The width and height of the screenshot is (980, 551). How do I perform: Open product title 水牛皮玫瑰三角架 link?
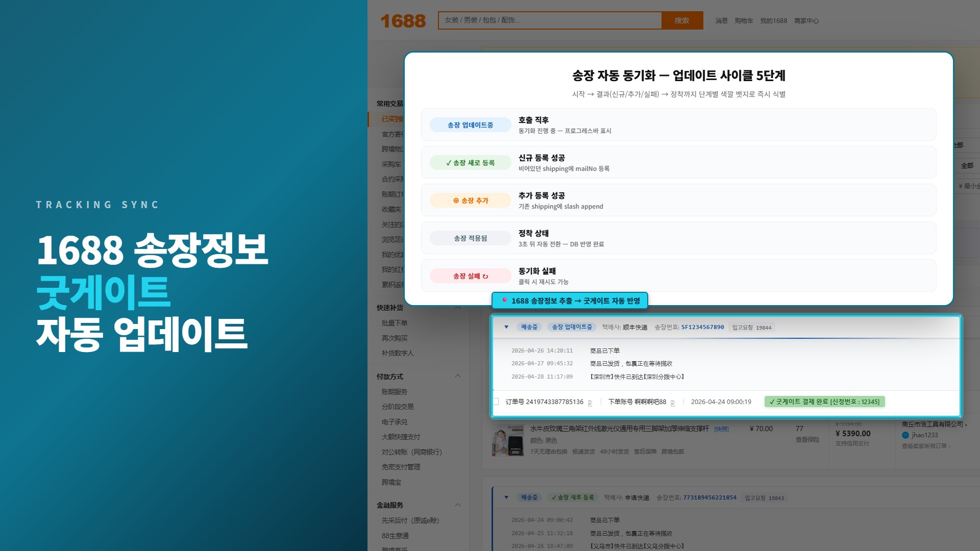(619, 429)
